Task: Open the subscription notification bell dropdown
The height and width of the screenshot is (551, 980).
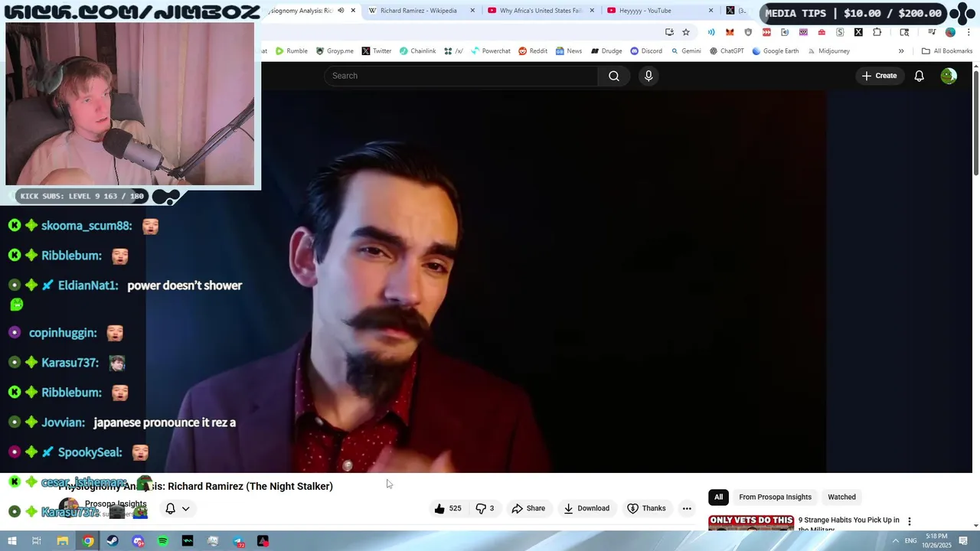Action: click(177, 508)
